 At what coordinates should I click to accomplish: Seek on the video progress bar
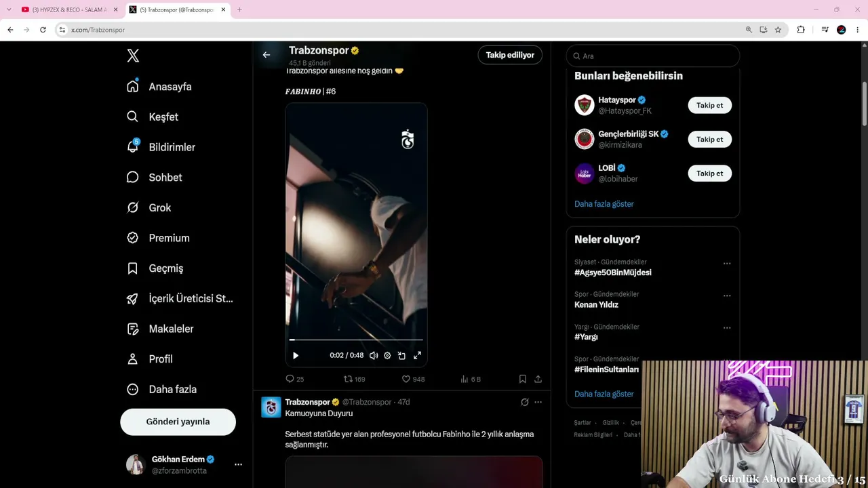pos(356,340)
